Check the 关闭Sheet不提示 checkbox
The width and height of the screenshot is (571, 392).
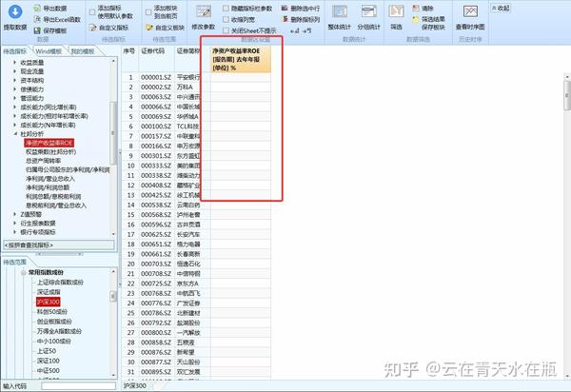click(x=226, y=30)
